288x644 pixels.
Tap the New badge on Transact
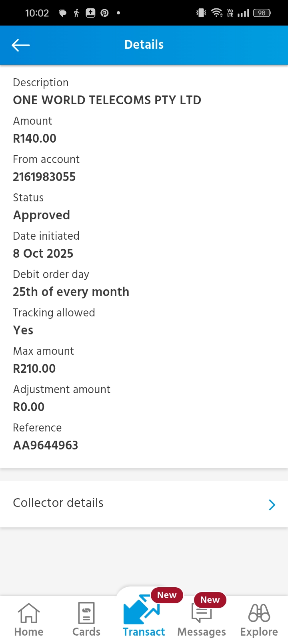tap(167, 595)
